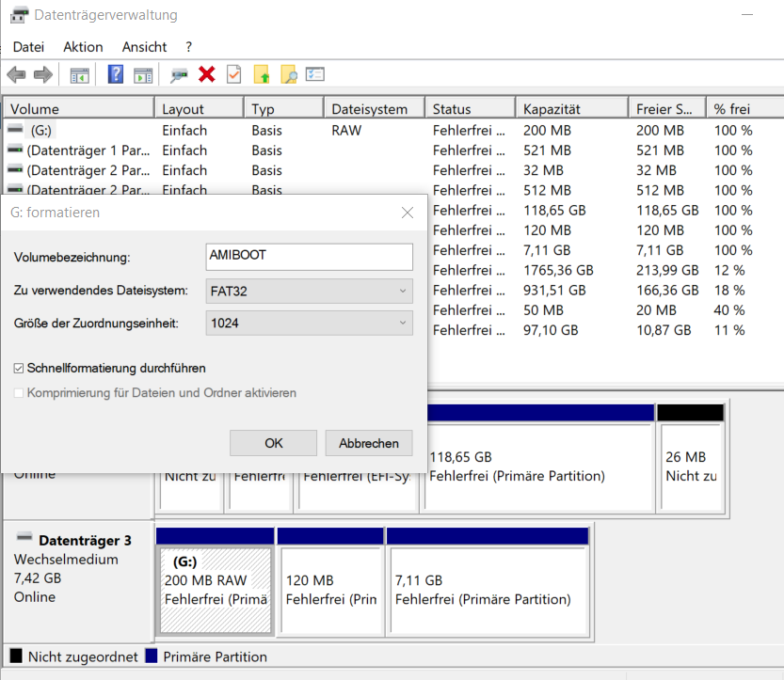Click the blue help question mark icon

click(x=116, y=75)
